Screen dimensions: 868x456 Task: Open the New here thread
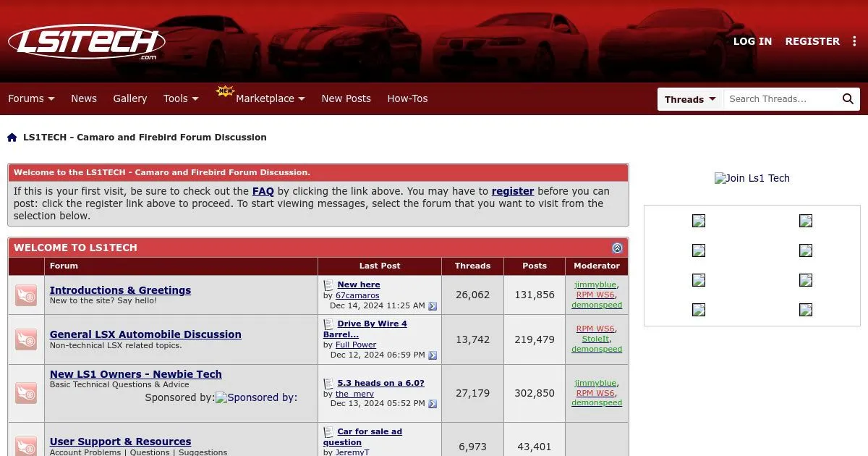click(x=359, y=284)
